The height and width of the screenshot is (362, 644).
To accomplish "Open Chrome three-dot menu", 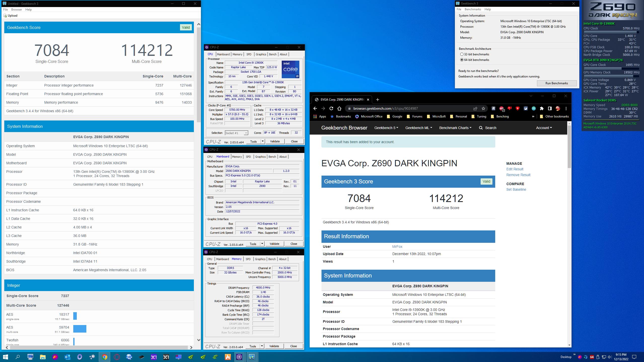I will [566, 108].
